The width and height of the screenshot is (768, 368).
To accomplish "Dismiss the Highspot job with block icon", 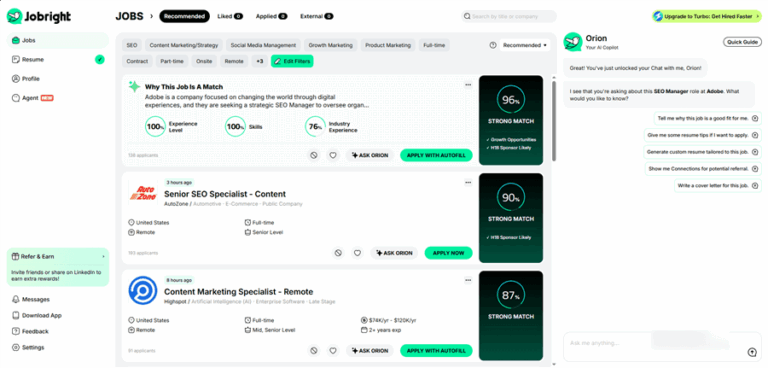I will pos(313,350).
